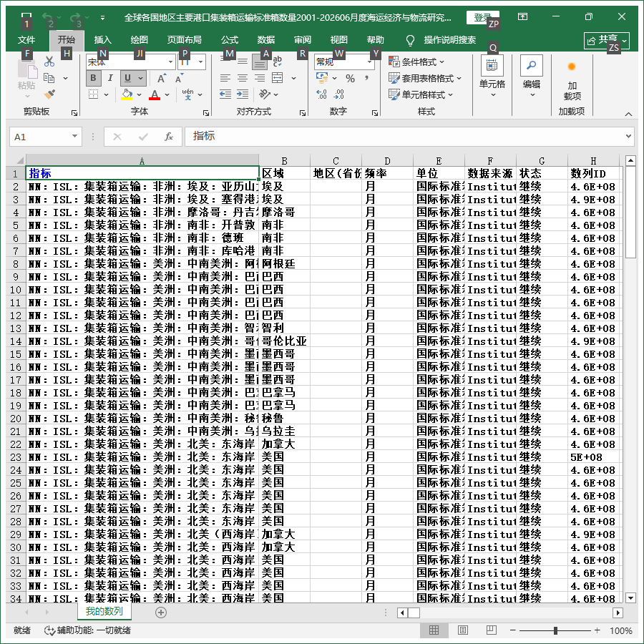Open the 公式 ribbon tab
This screenshot has height=644, width=644.
point(230,40)
